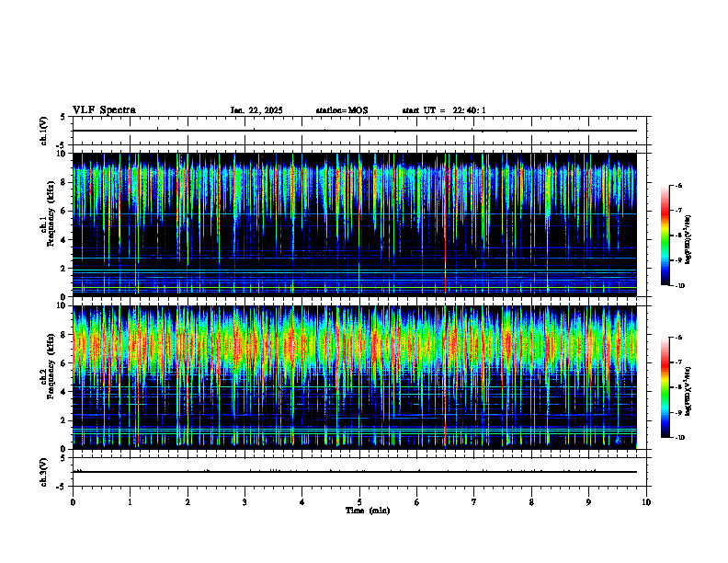Click the "start UT = 22:40: 1" text
Image resolution: width=728 pixels, height=563 pixels.
point(444,110)
